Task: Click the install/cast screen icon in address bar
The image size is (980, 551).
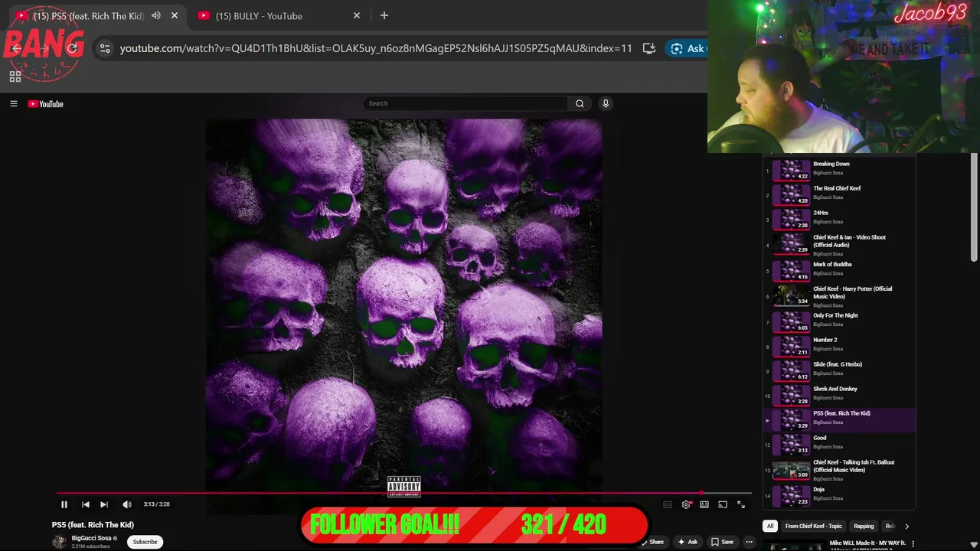Action: click(649, 48)
